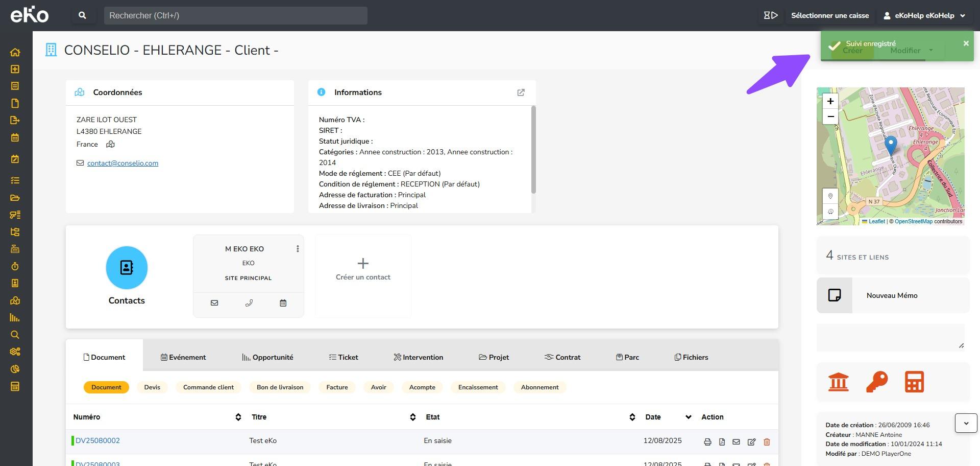Delete document DV25080002 with trash icon
Viewport: 980px width, 466px height.
[x=767, y=442]
